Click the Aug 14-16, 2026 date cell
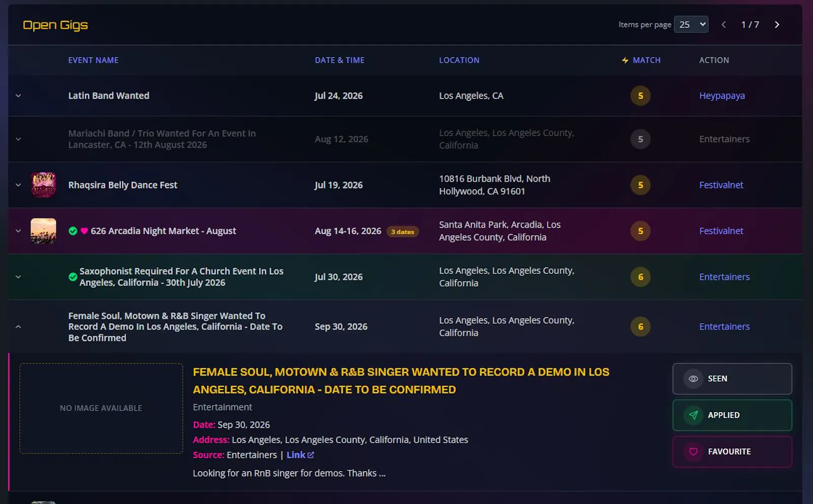Image resolution: width=813 pixels, height=504 pixels. pos(348,231)
